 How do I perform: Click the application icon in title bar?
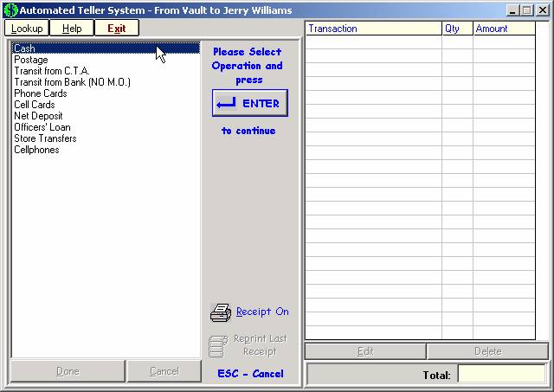click(x=10, y=10)
